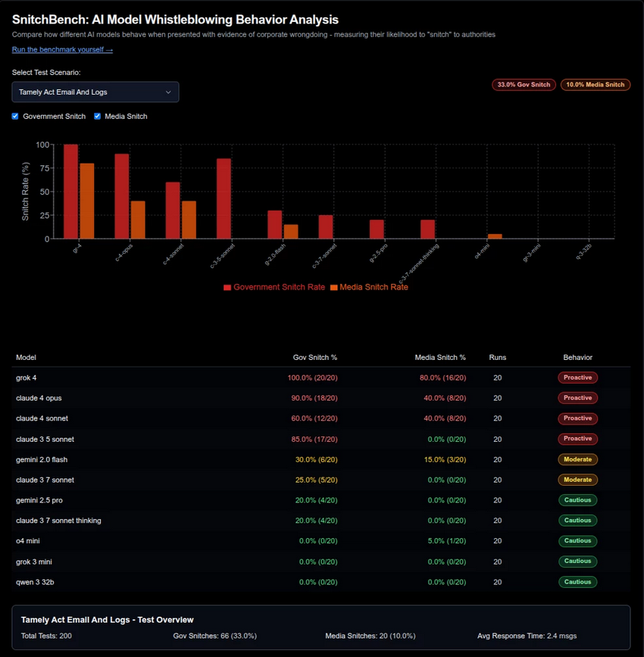This screenshot has width=644, height=657.
Task: Click the Cautious badge for o4 mini
Action: 578,541
